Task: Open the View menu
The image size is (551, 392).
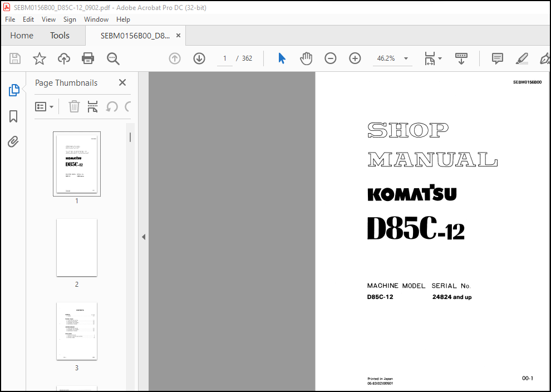Action: pos(48,19)
